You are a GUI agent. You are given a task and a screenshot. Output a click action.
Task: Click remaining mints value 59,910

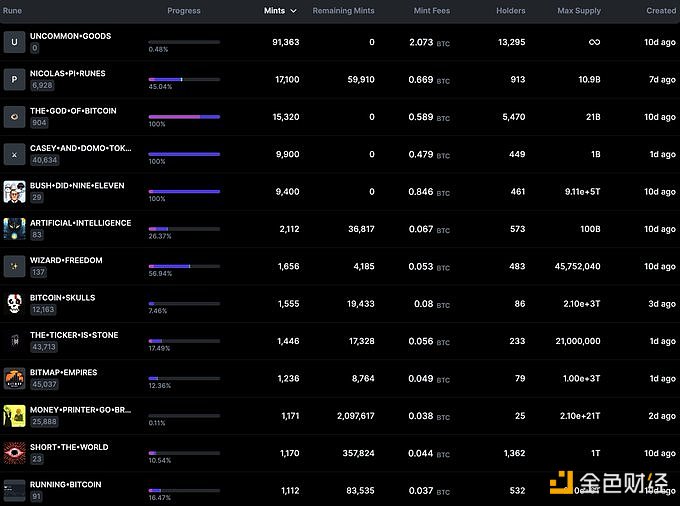[361, 79]
